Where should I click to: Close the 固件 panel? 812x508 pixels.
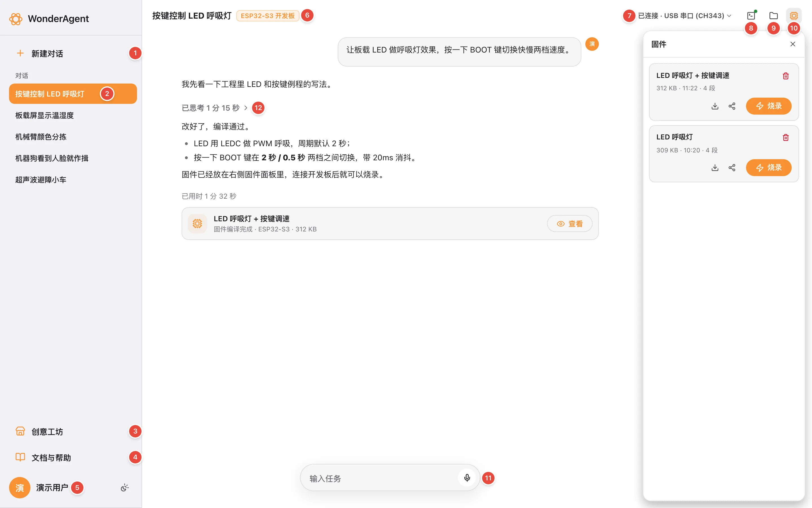[793, 44]
